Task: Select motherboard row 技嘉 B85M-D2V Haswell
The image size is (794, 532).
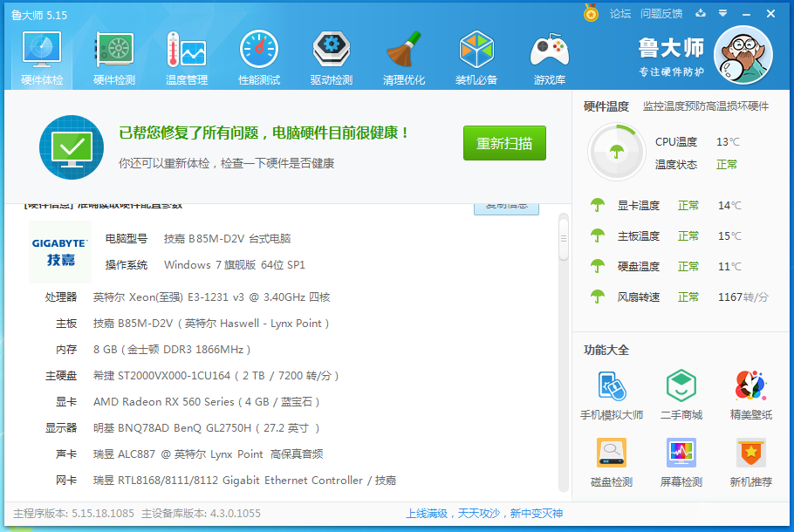Action: [211, 324]
